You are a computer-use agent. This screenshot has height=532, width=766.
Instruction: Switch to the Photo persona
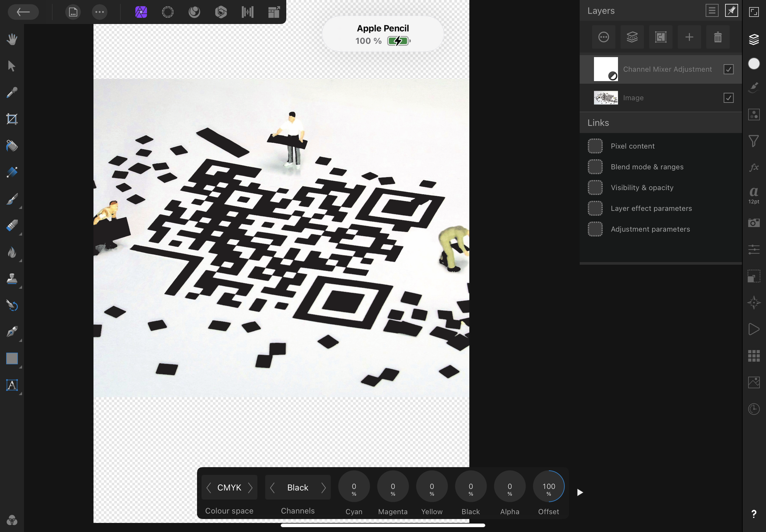pyautogui.click(x=141, y=12)
